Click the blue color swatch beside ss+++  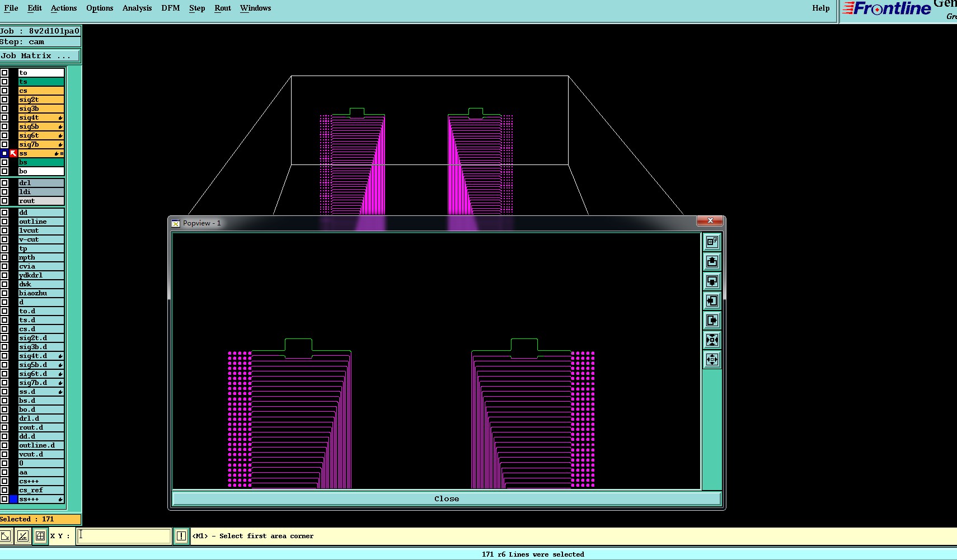[x=13, y=499]
